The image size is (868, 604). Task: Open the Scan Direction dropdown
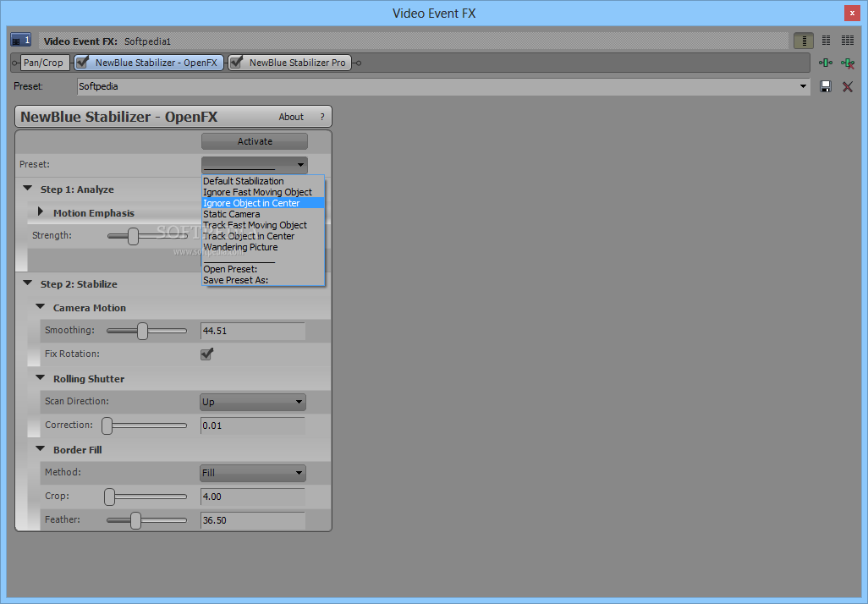(x=252, y=402)
